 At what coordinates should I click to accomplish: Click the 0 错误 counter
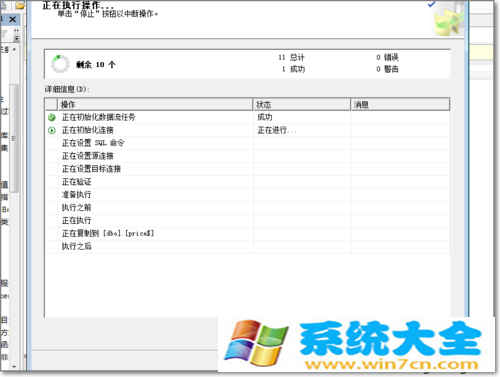click(x=387, y=57)
